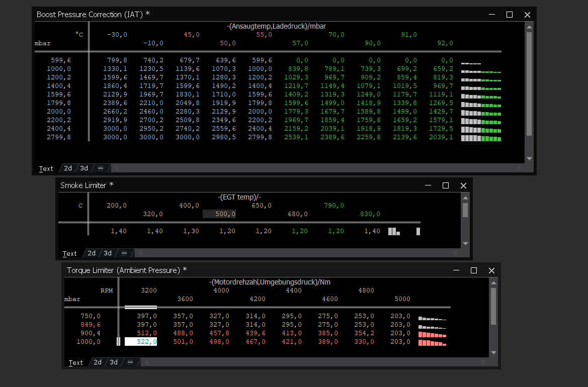This screenshot has height=387, width=588.
Task: Close the Torque Limiter (Ambient Pressure) window
Action: click(x=491, y=270)
